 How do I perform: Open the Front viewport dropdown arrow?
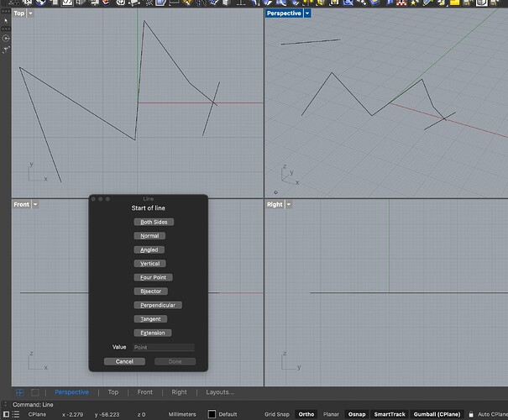point(35,204)
